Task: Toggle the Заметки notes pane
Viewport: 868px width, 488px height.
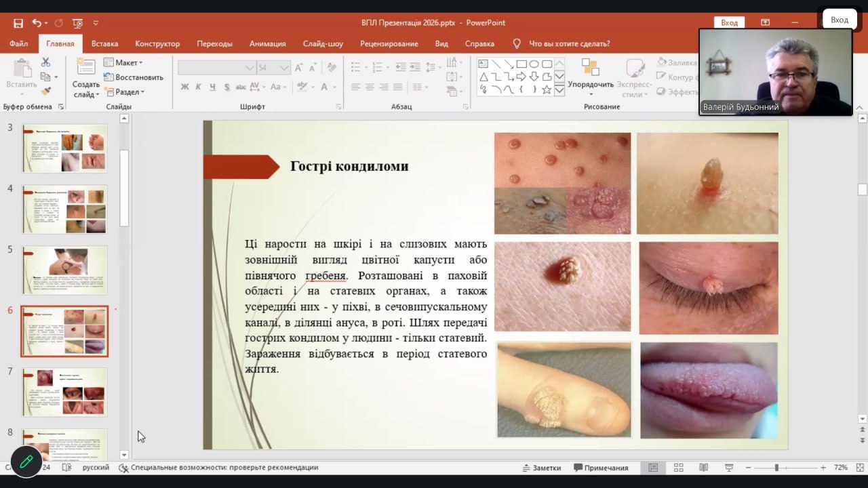Action: coord(541,468)
